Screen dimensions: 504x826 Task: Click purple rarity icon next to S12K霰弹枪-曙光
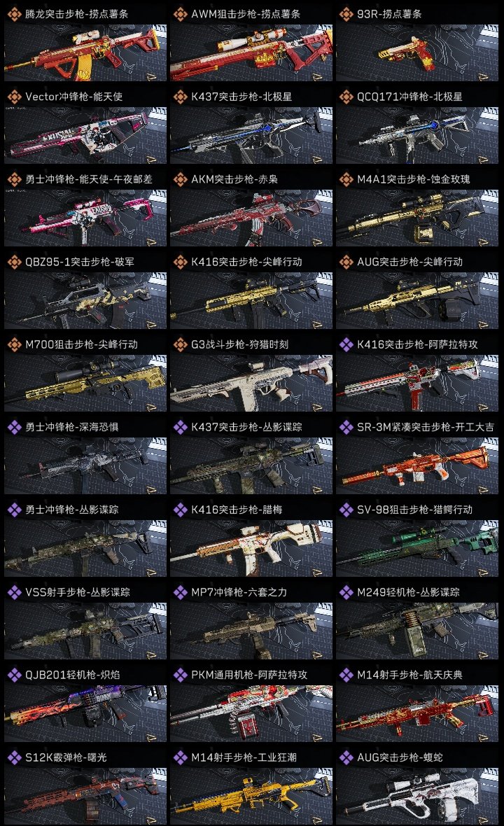(14, 757)
